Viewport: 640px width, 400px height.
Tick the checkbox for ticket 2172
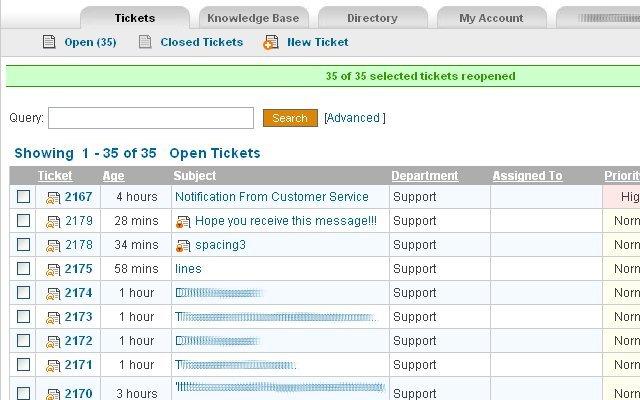tap(23, 341)
